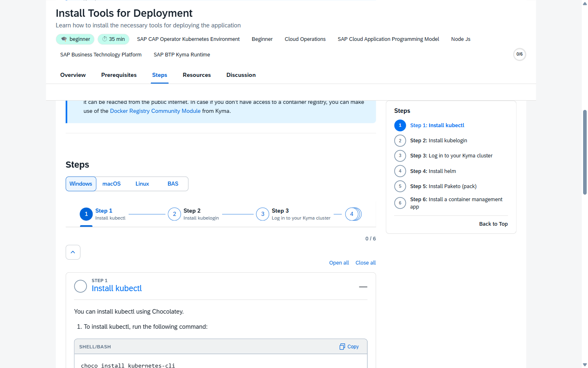Select circle 2 in the horizontal step tracker
This screenshot has width=588, height=368.
click(x=174, y=214)
